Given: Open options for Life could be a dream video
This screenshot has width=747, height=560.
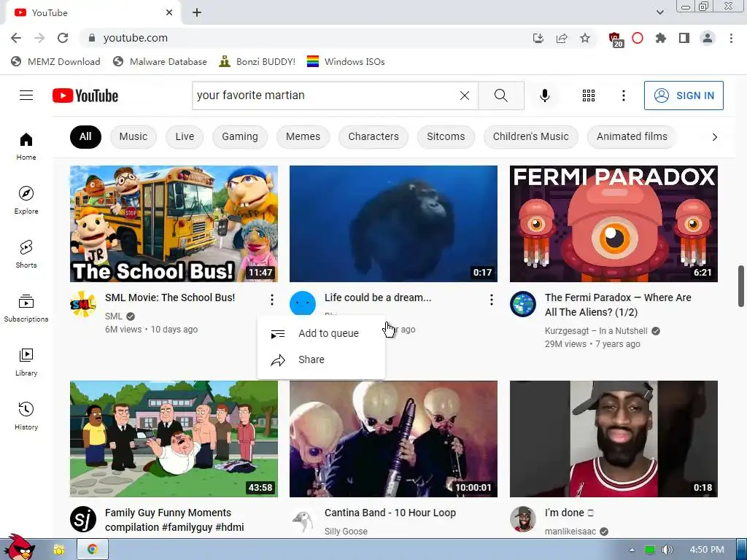Looking at the screenshot, I should (491, 300).
